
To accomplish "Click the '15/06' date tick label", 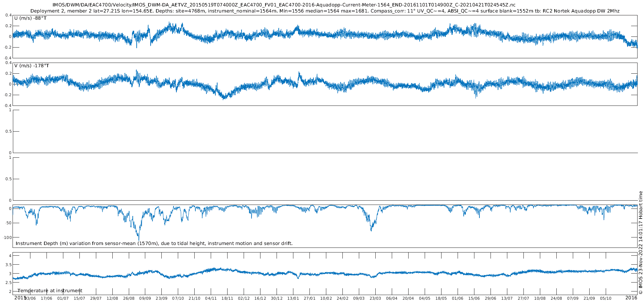I will point(474,298).
